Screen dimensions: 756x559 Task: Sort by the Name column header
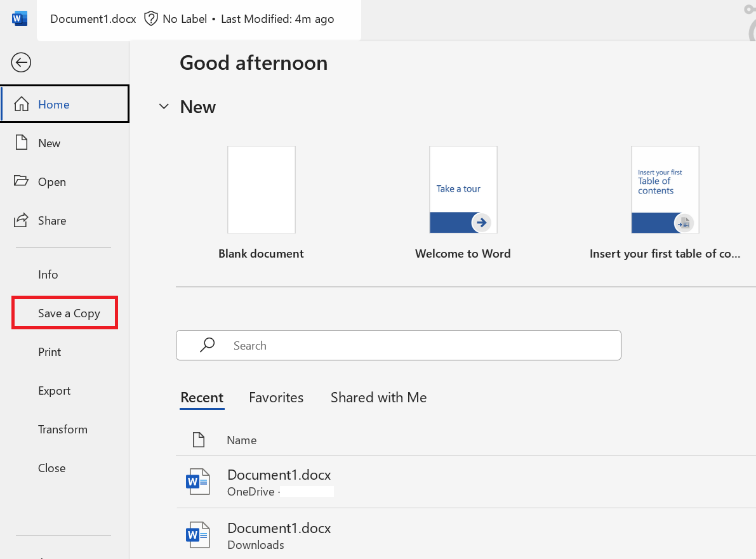[242, 440]
